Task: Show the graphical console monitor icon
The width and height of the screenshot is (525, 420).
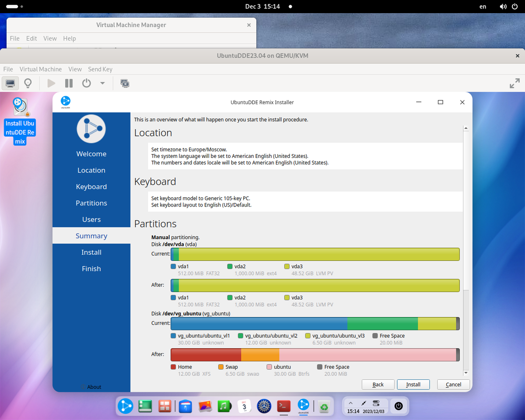Action: click(x=10, y=83)
